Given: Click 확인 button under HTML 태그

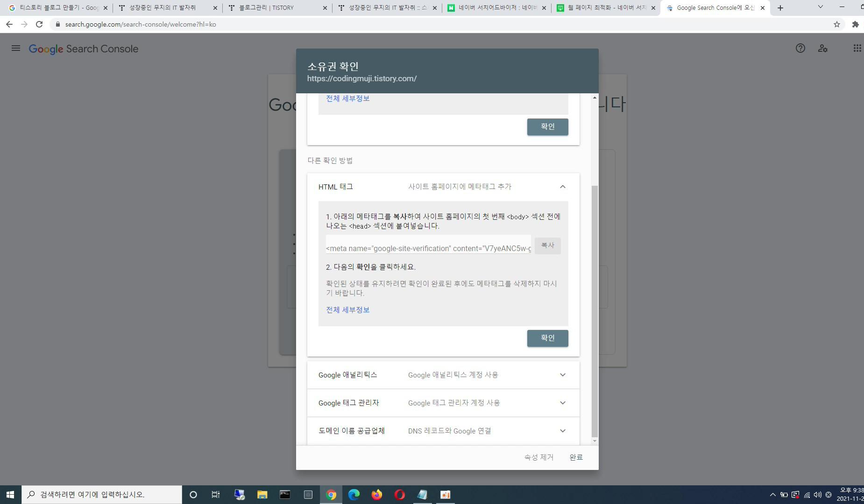Looking at the screenshot, I should [547, 338].
